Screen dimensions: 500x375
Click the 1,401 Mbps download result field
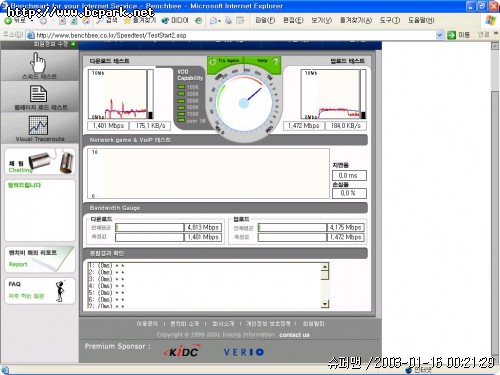tap(108, 126)
